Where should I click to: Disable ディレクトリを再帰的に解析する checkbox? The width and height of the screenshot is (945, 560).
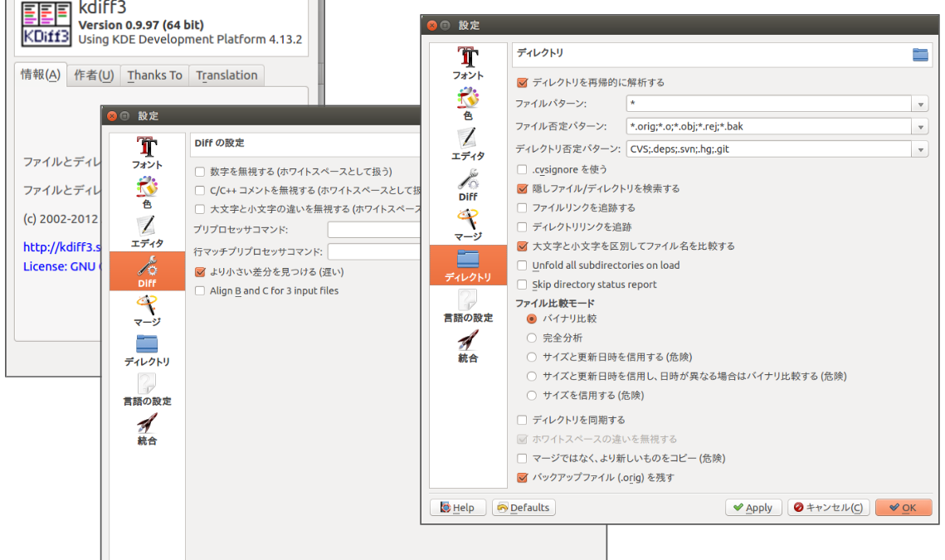[x=522, y=82]
